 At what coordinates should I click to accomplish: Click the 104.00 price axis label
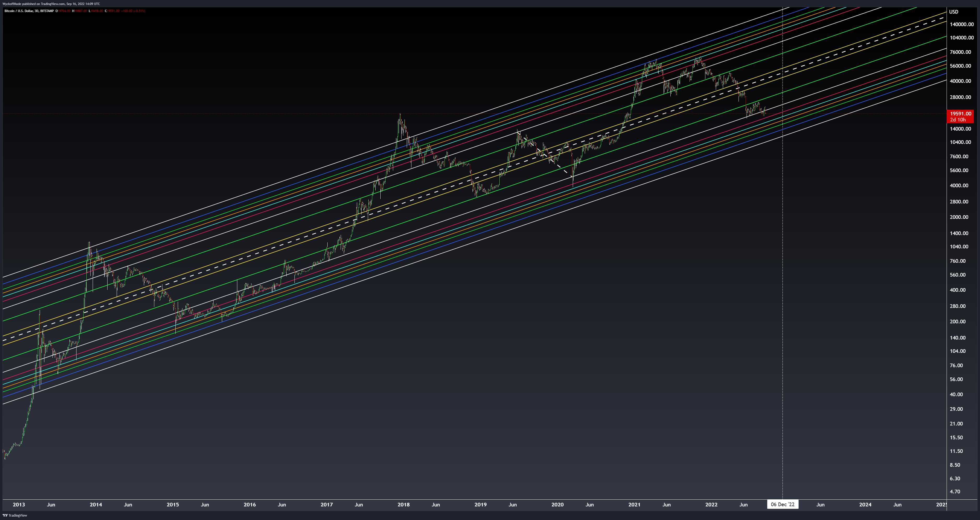[958, 351]
